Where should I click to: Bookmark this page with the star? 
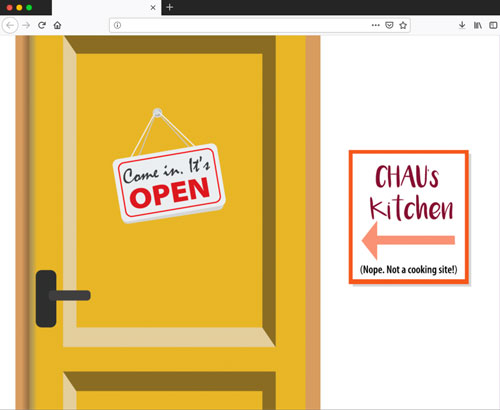click(x=403, y=25)
